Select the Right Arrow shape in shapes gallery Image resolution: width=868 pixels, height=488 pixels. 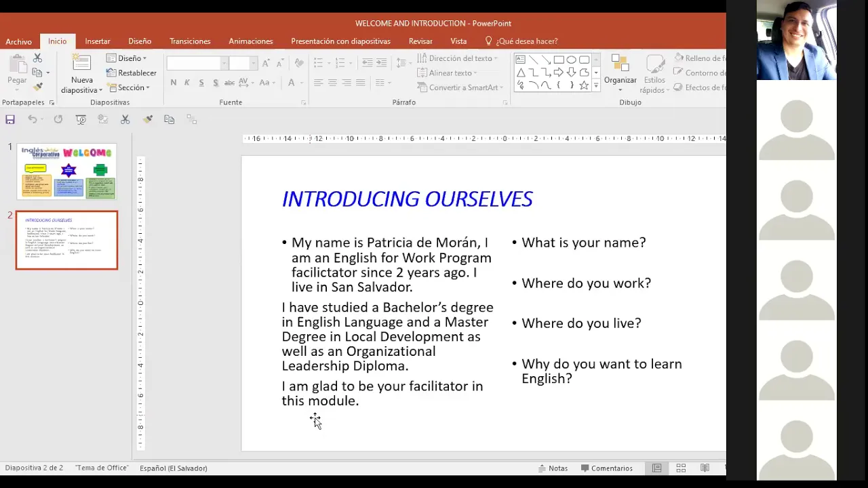click(x=559, y=73)
